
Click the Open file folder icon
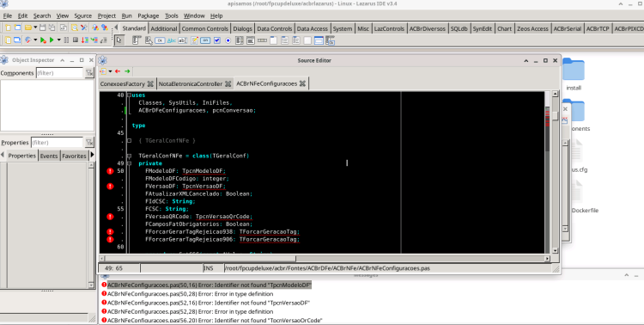pyautogui.click(x=28, y=28)
